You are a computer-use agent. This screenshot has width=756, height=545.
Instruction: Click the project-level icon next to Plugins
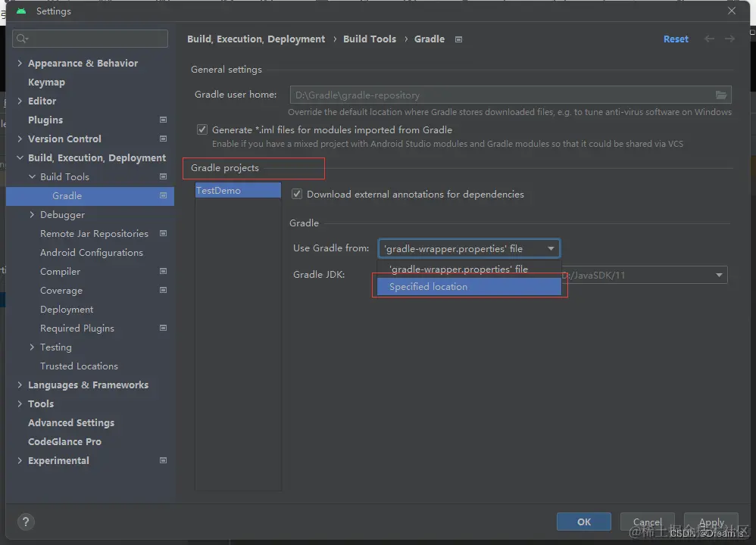pyautogui.click(x=163, y=120)
